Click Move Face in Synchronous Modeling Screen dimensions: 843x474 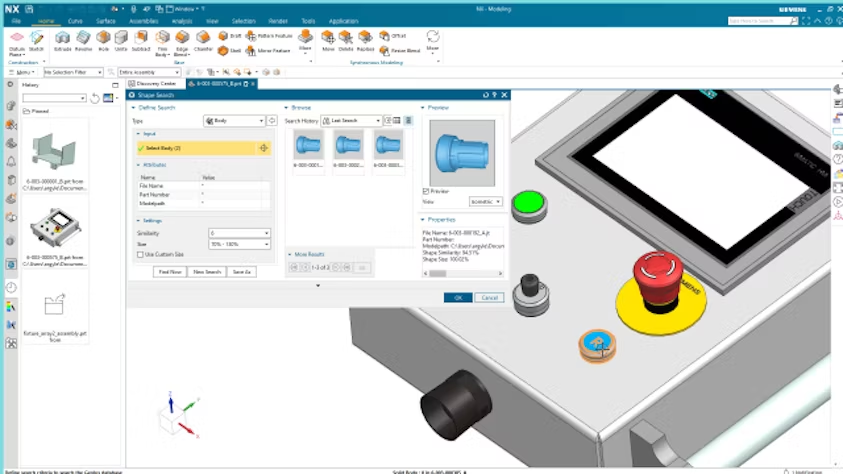(x=327, y=39)
